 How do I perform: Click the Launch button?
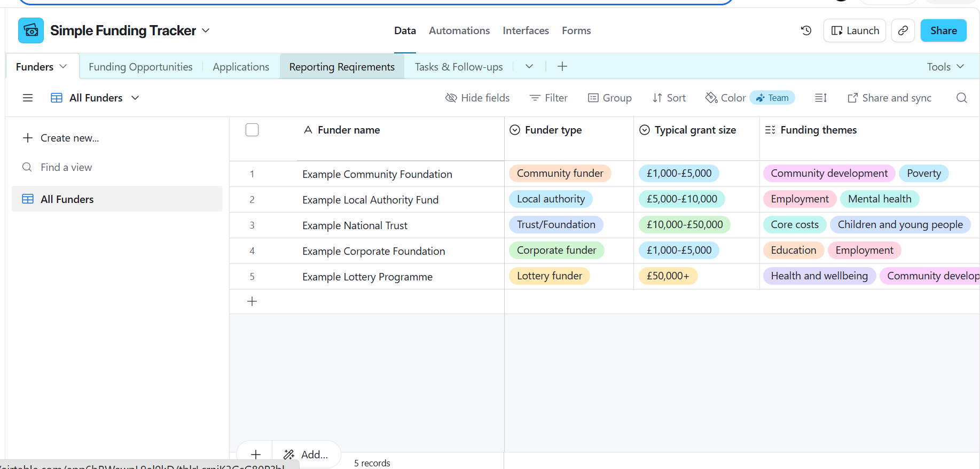(x=855, y=30)
